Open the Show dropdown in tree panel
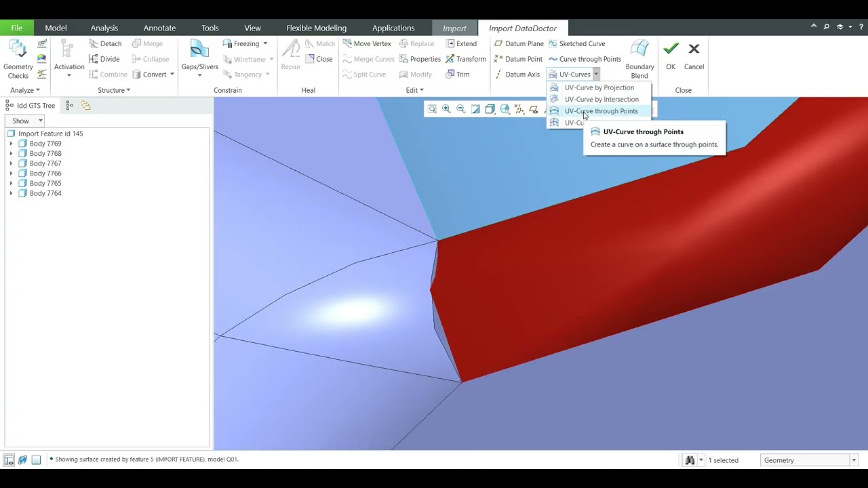 click(x=26, y=121)
